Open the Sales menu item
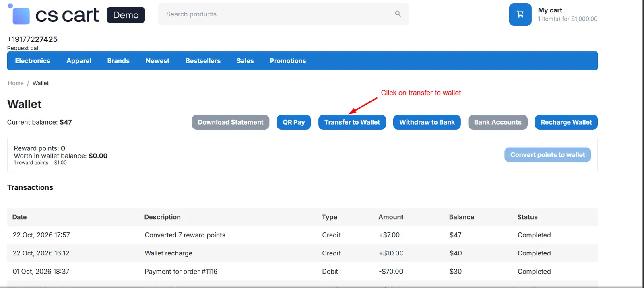The height and width of the screenshot is (288, 644). pos(245,61)
